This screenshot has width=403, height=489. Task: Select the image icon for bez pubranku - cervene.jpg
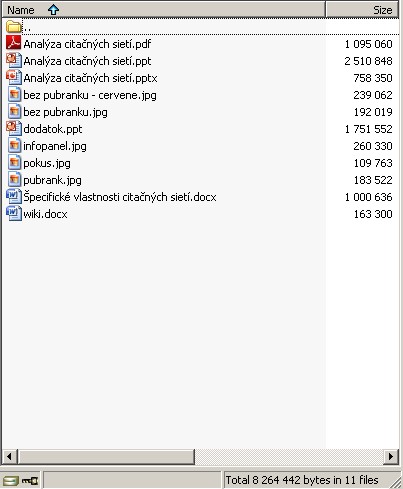[x=14, y=95]
